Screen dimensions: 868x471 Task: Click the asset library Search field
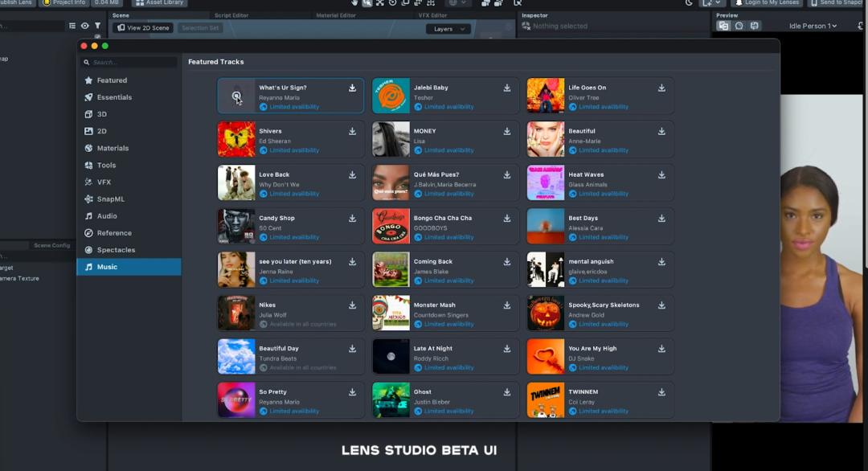coord(129,63)
